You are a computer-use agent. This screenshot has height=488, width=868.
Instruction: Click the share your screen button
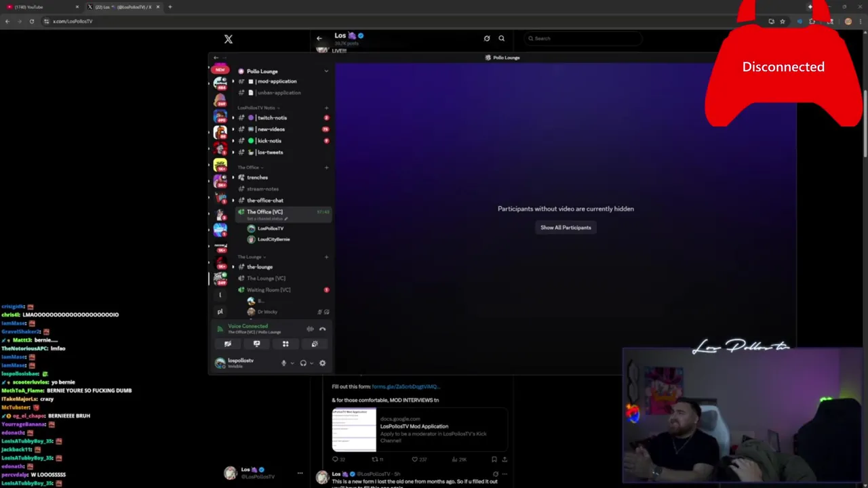click(x=256, y=344)
